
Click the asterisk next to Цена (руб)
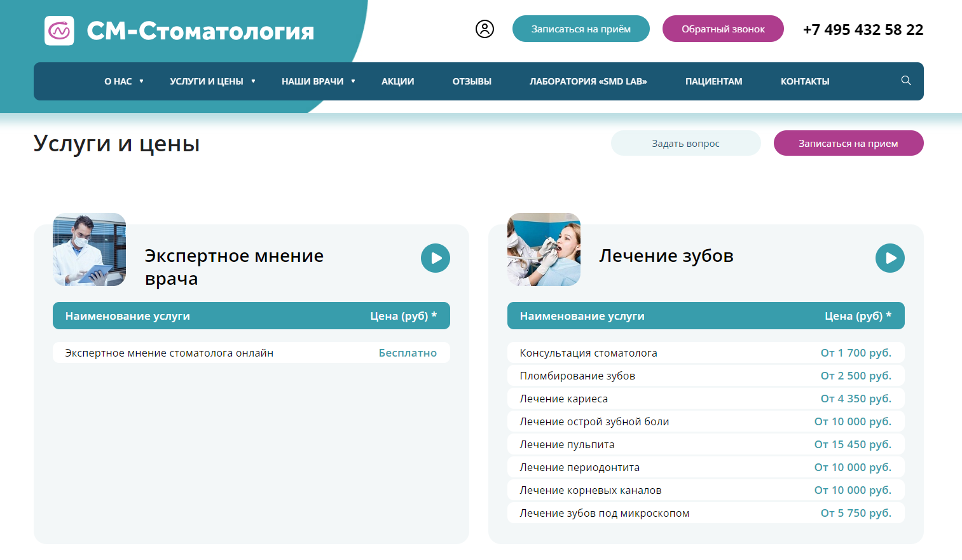point(435,314)
